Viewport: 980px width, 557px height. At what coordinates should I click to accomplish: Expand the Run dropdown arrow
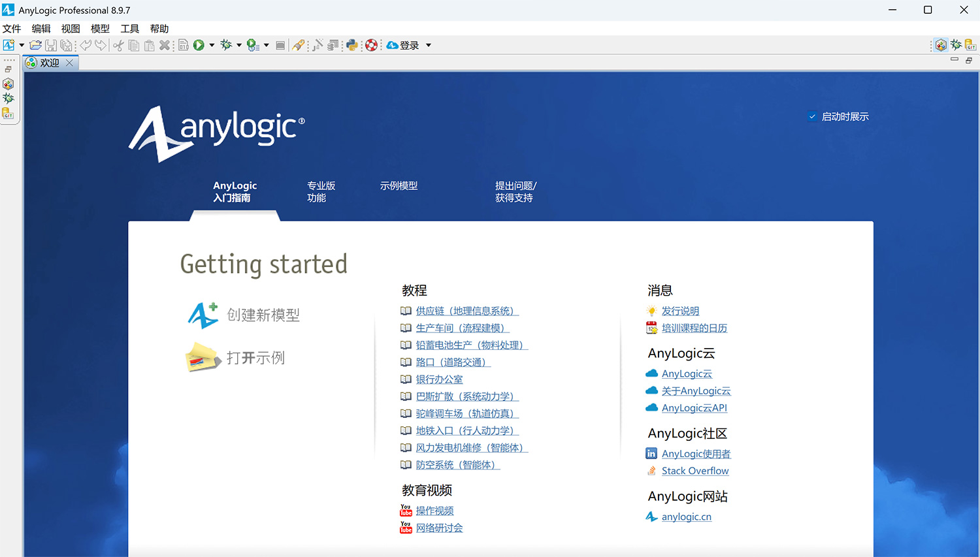click(x=212, y=45)
